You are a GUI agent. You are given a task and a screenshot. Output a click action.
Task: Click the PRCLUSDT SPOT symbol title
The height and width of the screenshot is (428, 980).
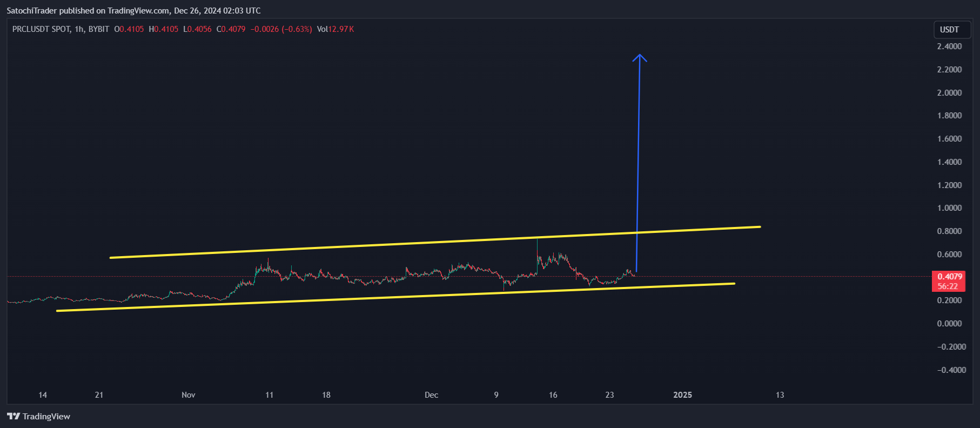42,29
